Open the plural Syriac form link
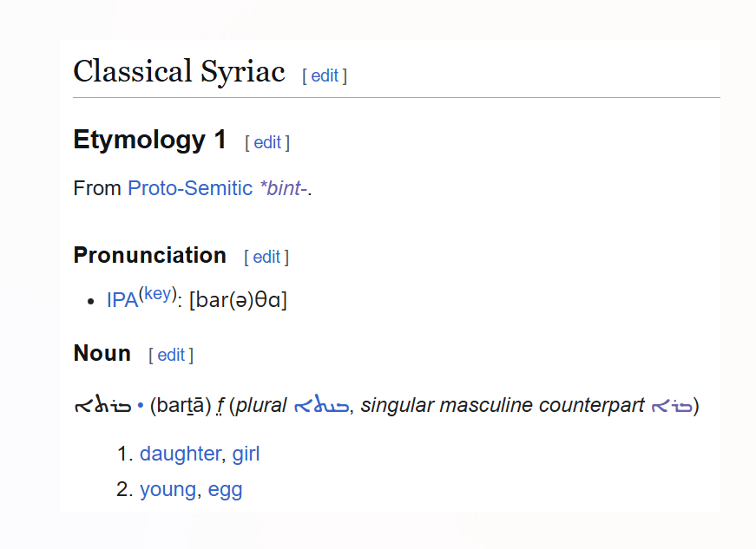The width and height of the screenshot is (756, 549). click(321, 405)
